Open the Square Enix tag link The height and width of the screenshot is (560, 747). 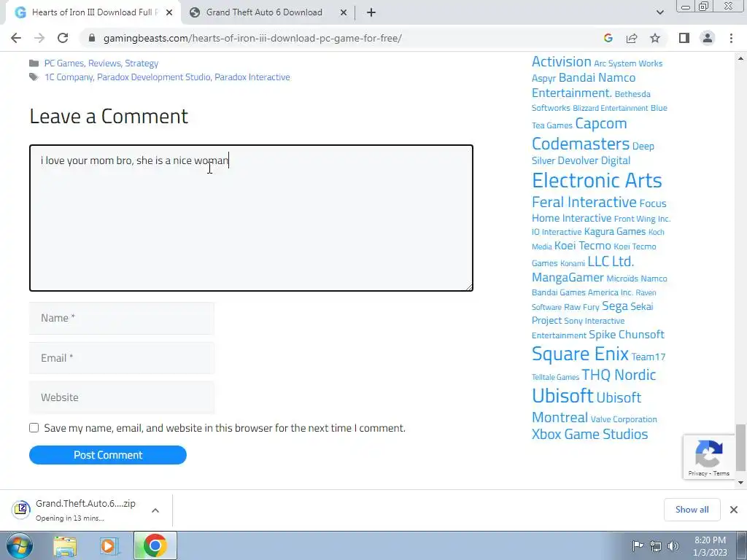click(x=580, y=354)
